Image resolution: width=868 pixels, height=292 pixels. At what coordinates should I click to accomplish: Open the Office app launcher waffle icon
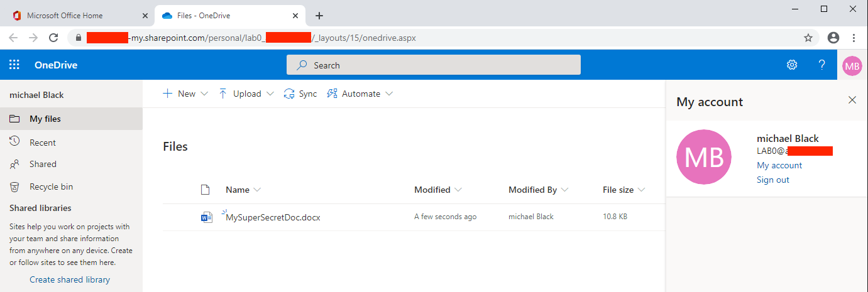pos(14,65)
